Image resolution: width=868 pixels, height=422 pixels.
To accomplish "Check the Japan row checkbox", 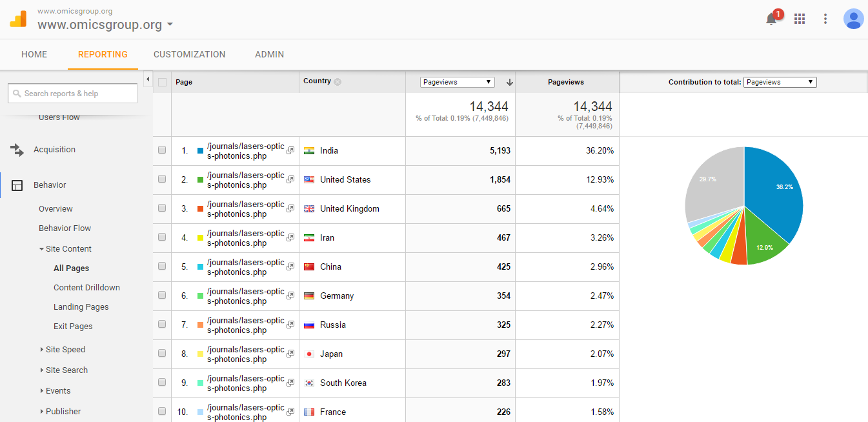I will [162, 353].
